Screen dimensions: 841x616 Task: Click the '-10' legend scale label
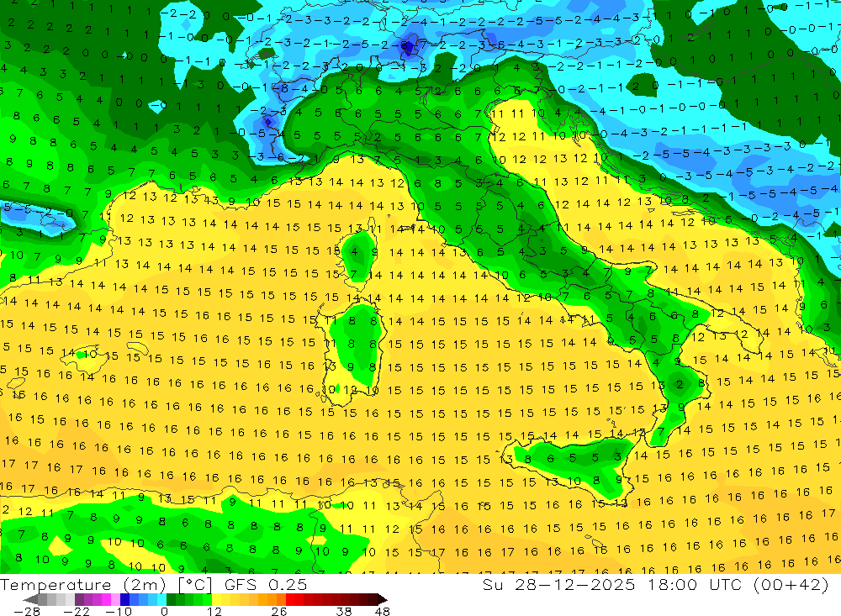(119, 612)
